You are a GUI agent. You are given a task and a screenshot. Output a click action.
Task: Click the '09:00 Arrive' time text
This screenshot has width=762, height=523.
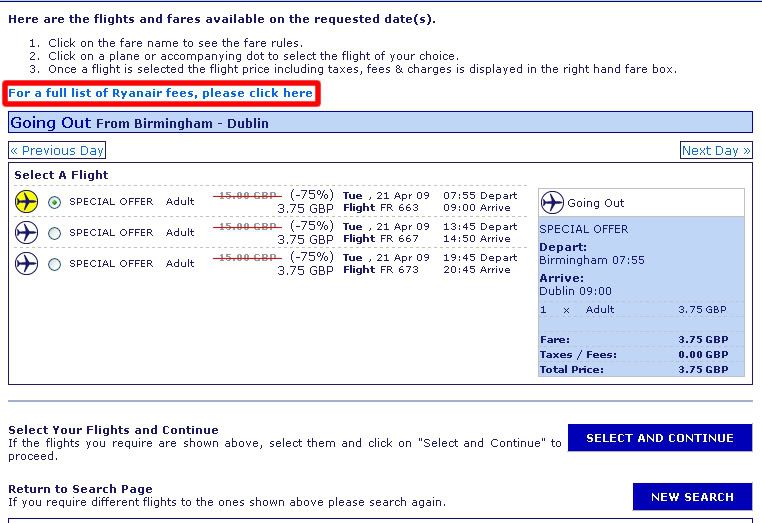tap(477, 208)
